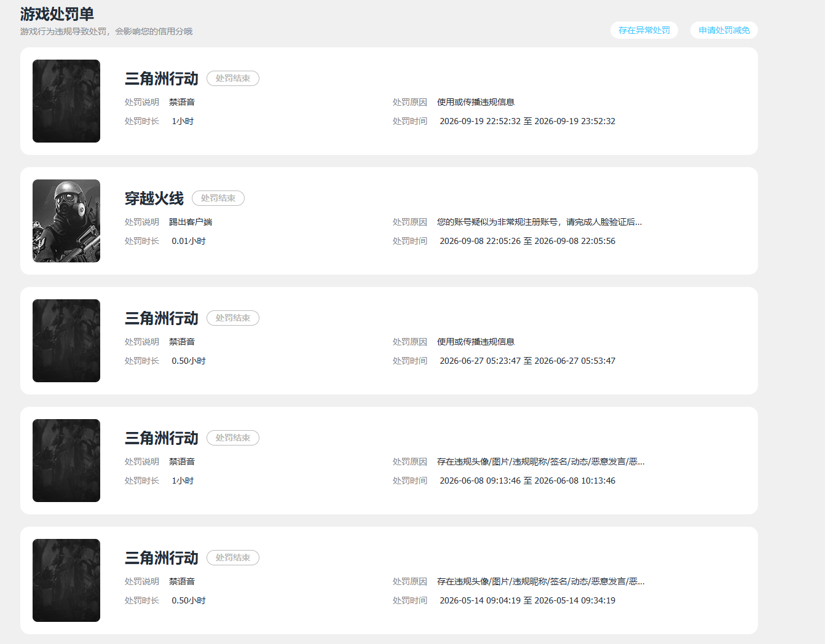
Task: Click the 0.50小时 duration on 2026-05-14 card
Action: (x=189, y=600)
